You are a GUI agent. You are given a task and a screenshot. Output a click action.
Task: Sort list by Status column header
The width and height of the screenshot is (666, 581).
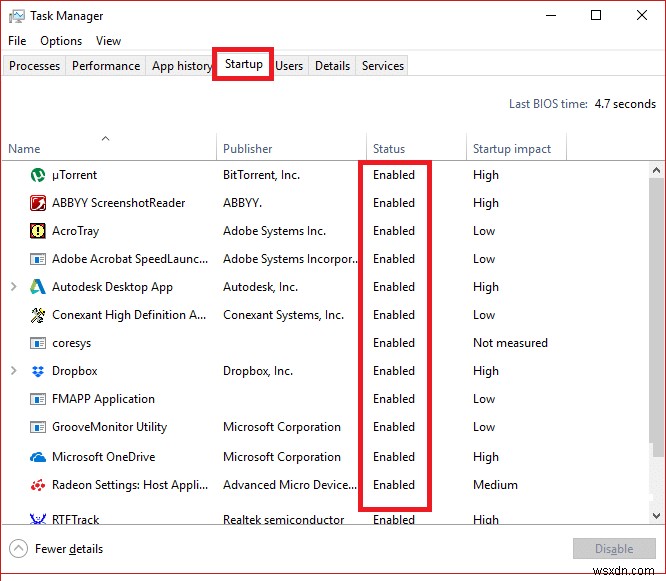pyautogui.click(x=389, y=149)
